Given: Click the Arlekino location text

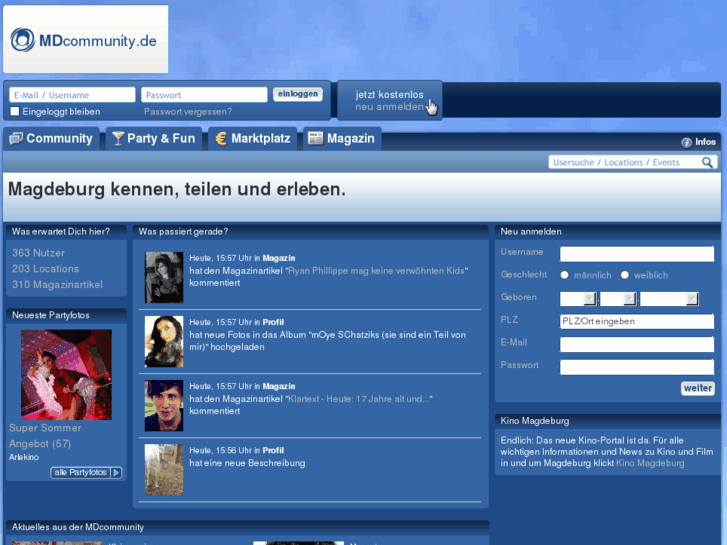Looking at the screenshot, I should coord(24,457).
